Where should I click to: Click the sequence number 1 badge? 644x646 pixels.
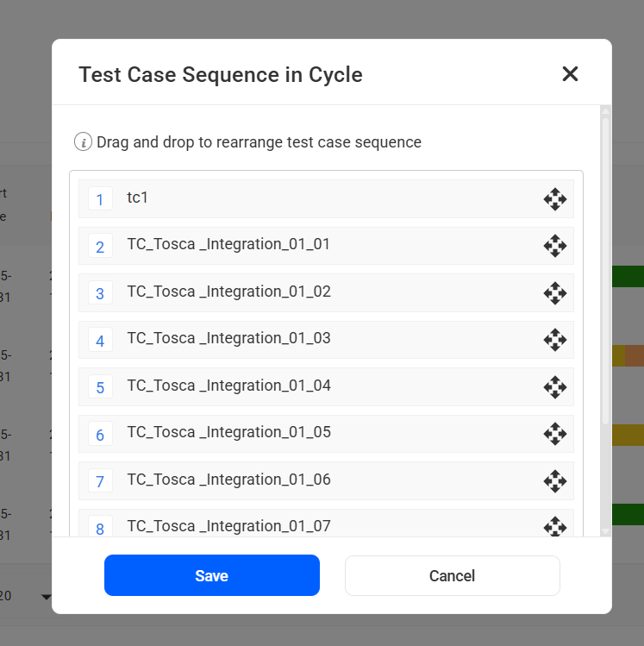[100, 200]
